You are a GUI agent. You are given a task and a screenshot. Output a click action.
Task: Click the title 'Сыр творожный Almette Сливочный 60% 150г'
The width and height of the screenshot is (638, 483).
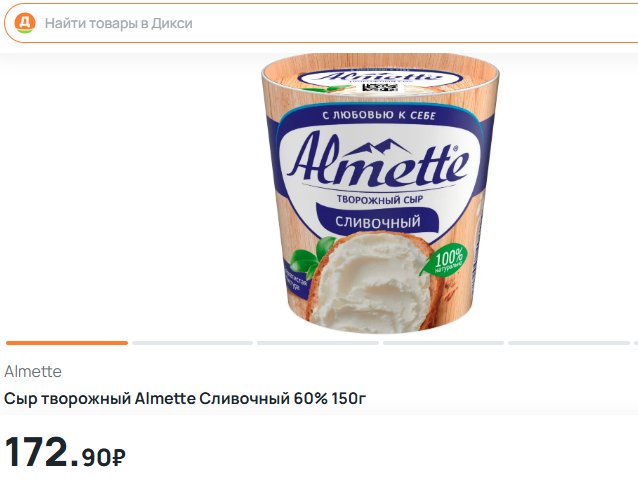[185, 399]
